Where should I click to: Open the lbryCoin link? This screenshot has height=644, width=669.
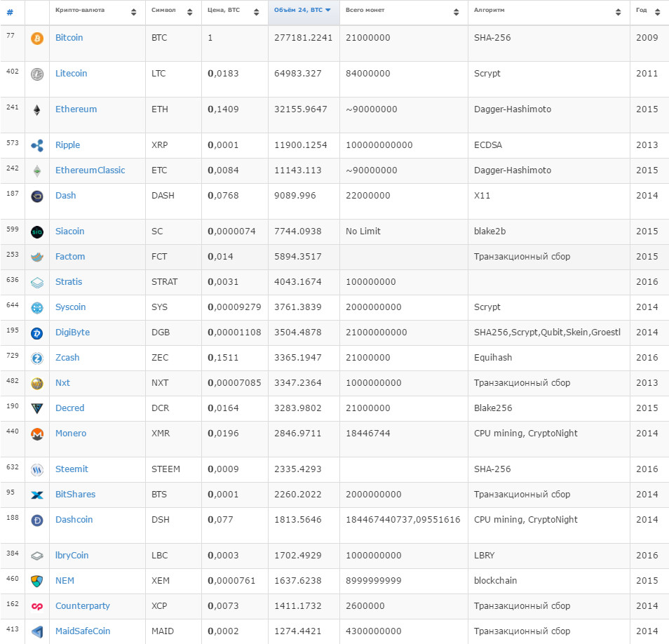point(72,555)
